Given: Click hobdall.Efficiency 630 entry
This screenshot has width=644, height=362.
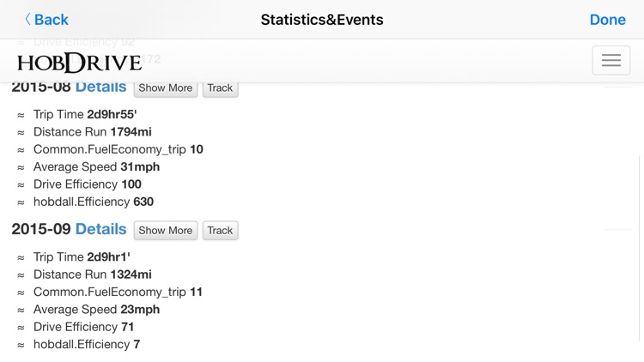Looking at the screenshot, I should pyautogui.click(x=93, y=202).
